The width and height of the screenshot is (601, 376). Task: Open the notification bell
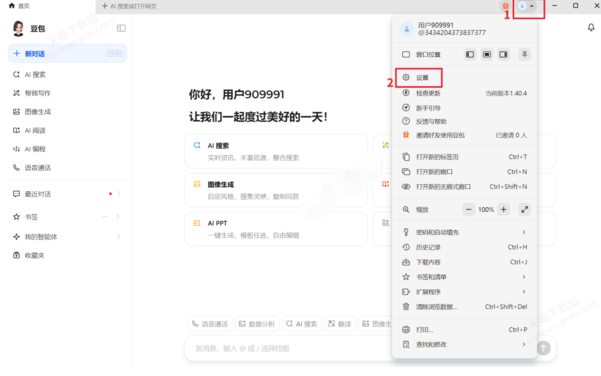point(591,28)
